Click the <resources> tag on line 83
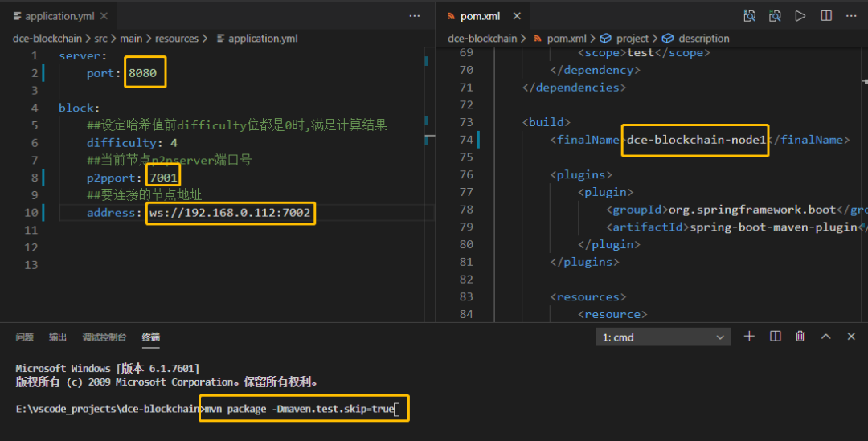 coord(588,296)
